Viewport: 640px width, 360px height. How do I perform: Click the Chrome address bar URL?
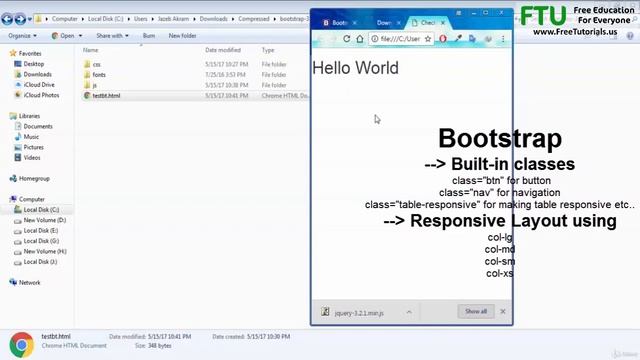click(400, 39)
